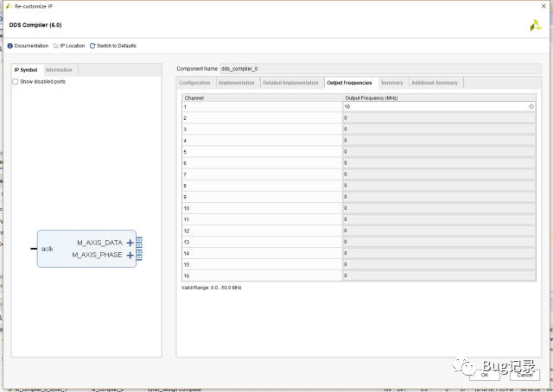
Task: Select the channel 10 row label
Action: click(262, 208)
